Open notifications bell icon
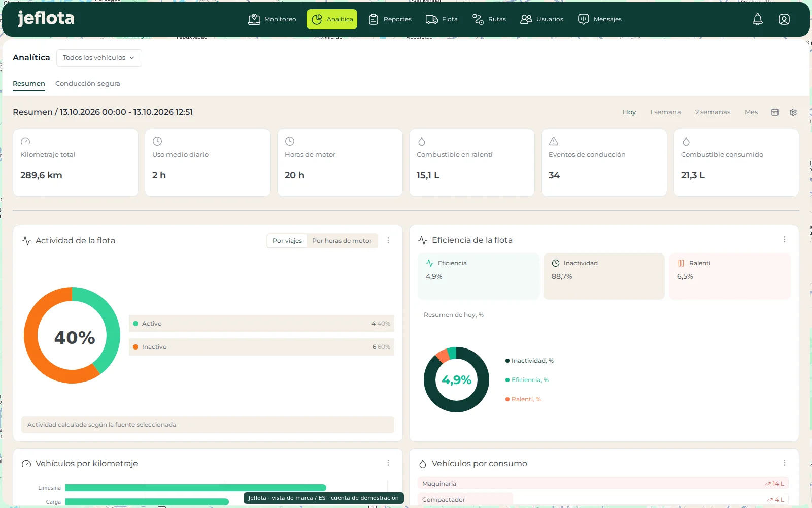This screenshot has height=508, width=812. point(757,19)
